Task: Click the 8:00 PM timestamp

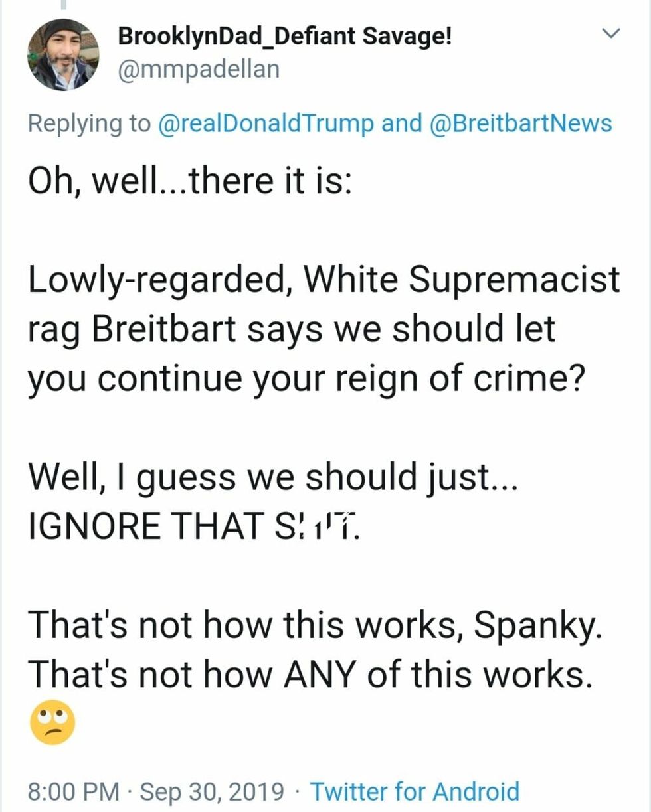Action: pyautogui.click(x=74, y=792)
